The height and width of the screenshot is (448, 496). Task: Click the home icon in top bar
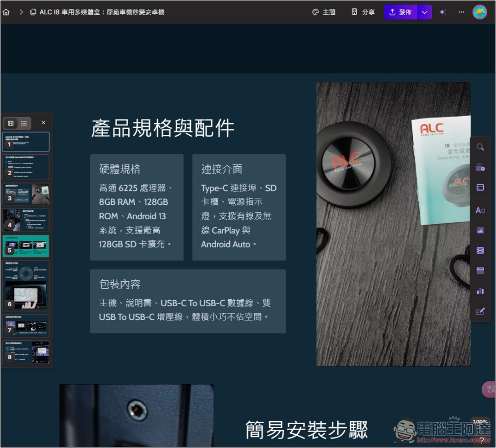[6, 12]
